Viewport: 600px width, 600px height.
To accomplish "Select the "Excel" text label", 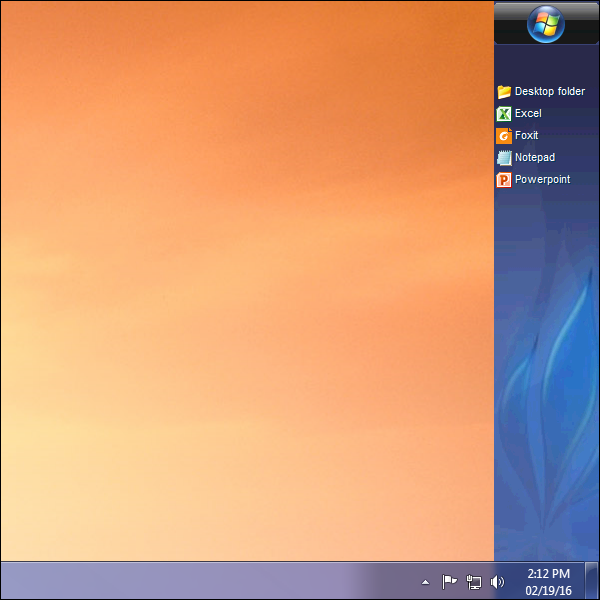I will coord(528,114).
